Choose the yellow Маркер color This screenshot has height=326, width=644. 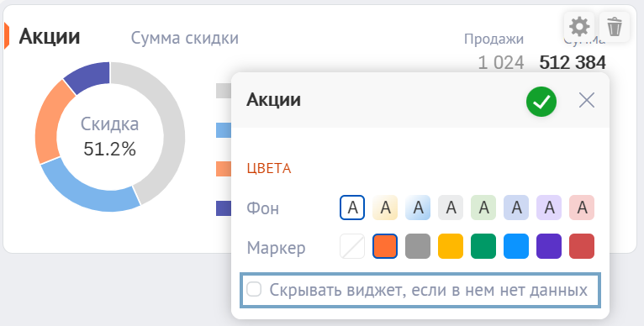click(451, 246)
